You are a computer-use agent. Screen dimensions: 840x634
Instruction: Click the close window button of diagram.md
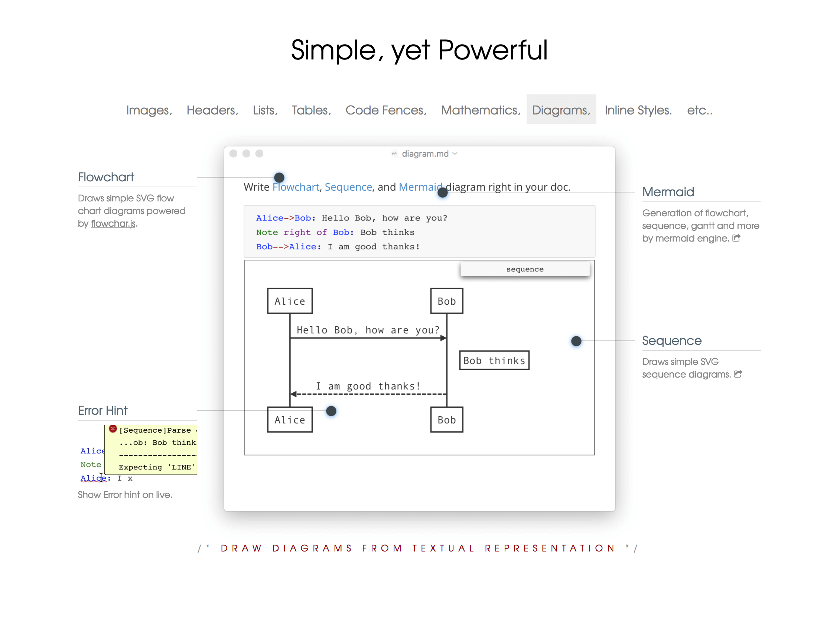coord(233,153)
